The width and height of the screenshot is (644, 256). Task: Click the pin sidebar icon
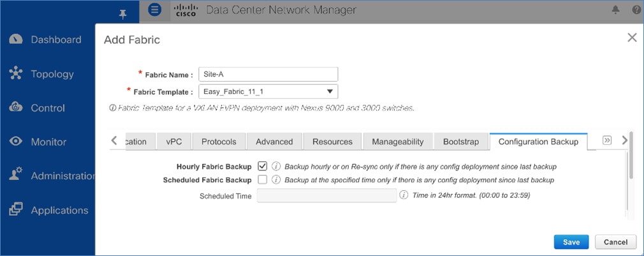coord(122,15)
